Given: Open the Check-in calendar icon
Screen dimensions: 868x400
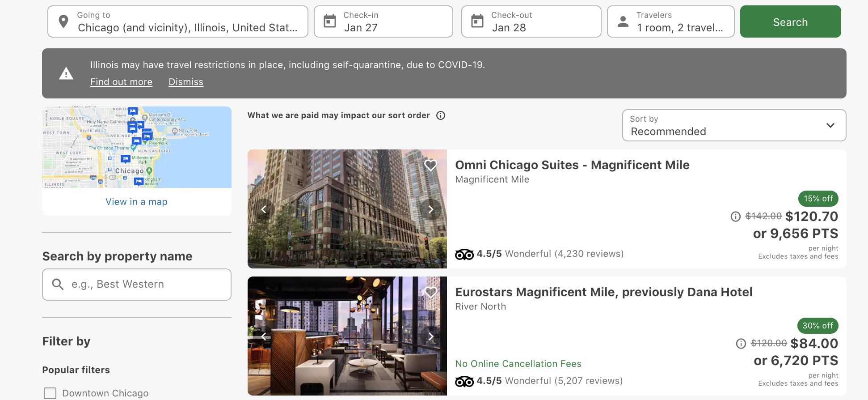Looking at the screenshot, I should [x=330, y=21].
